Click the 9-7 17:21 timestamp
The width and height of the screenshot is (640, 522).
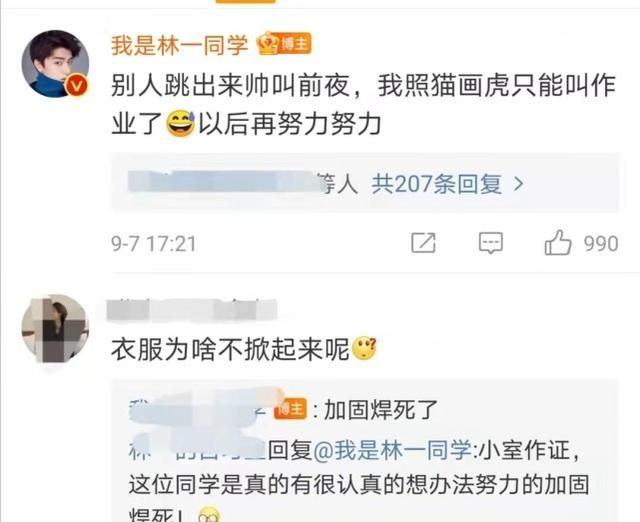(x=154, y=244)
